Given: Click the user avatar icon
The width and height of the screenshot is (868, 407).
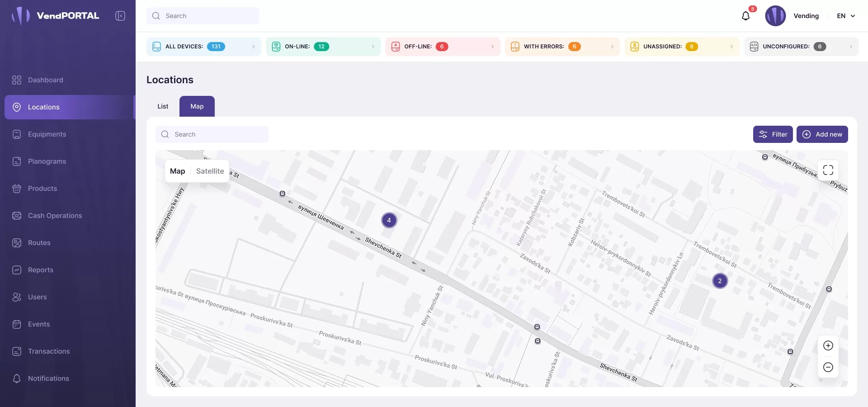Looking at the screenshot, I should [775, 16].
